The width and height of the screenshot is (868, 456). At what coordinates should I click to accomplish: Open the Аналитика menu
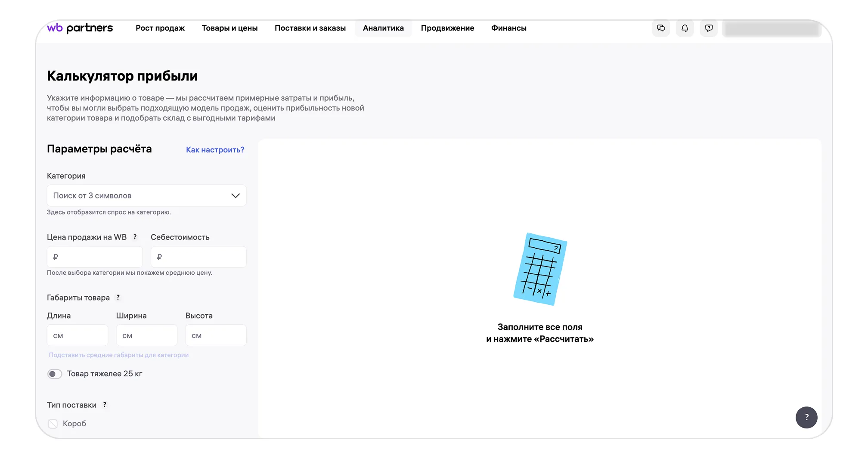383,28
